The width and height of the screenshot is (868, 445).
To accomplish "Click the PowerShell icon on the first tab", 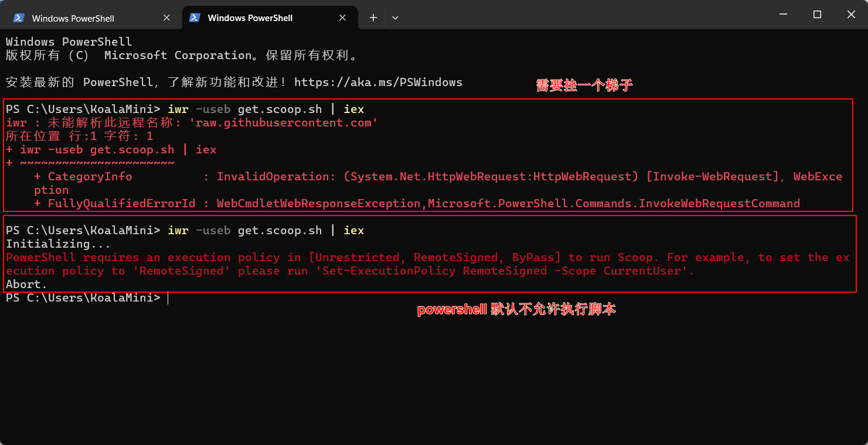I will 19,18.
